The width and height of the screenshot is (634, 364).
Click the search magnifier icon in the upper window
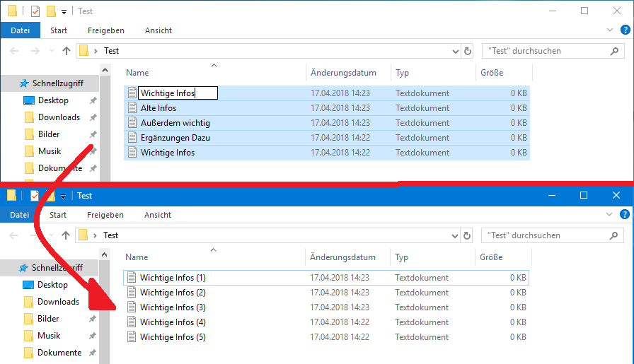(615, 51)
